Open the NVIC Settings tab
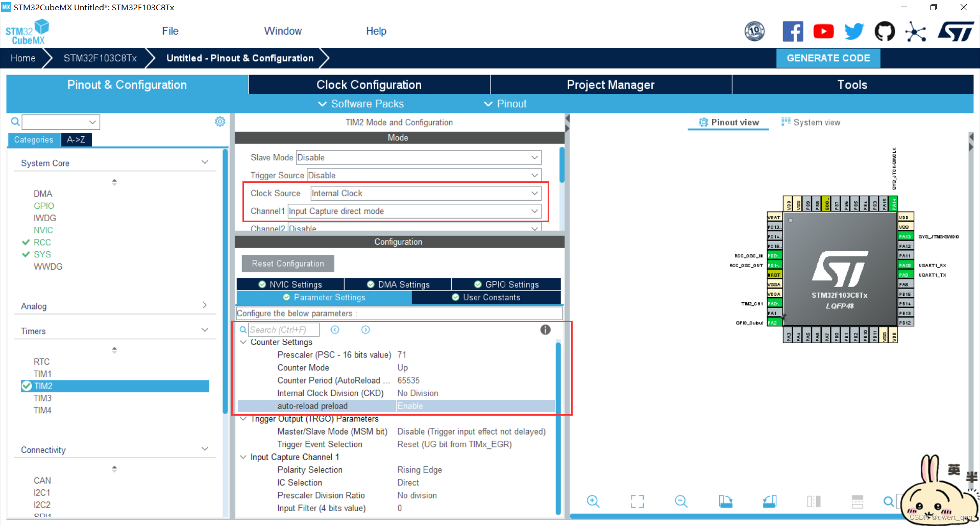The image size is (980, 526). pos(290,284)
